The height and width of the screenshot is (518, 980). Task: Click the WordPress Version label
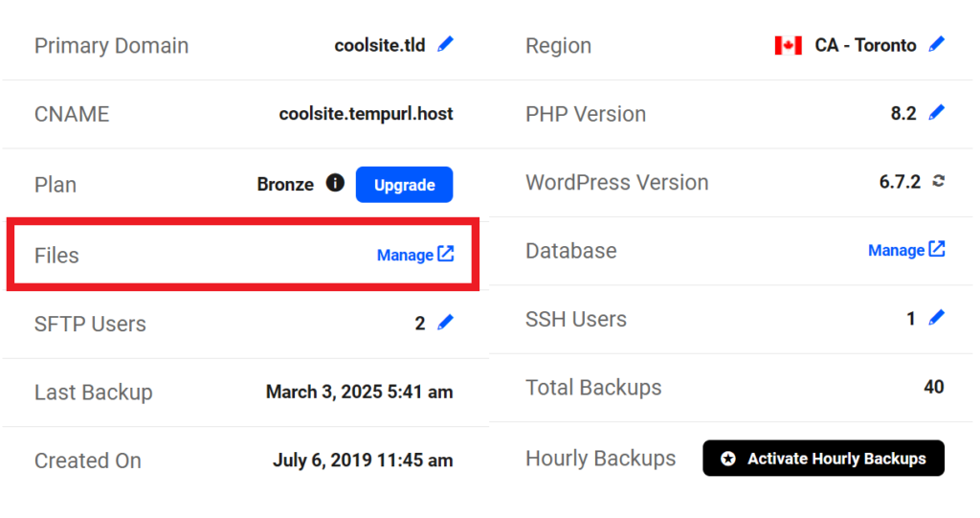[617, 182]
